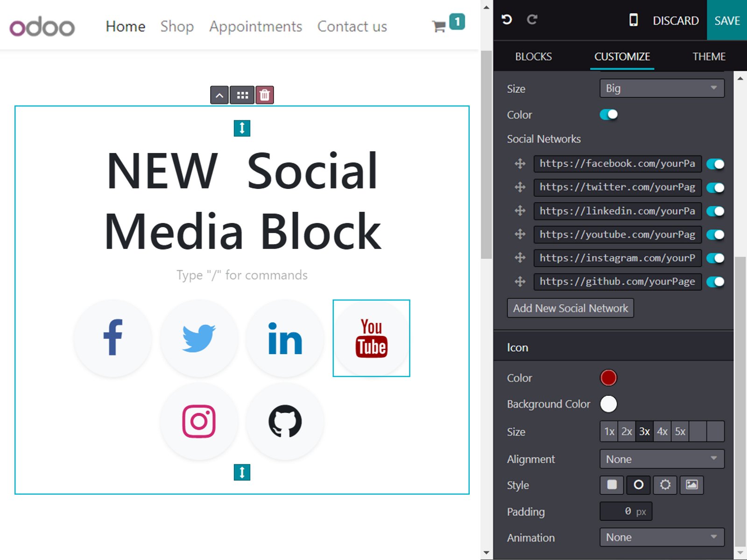747x560 pixels.
Task: Open the THEME tab
Action: click(709, 56)
